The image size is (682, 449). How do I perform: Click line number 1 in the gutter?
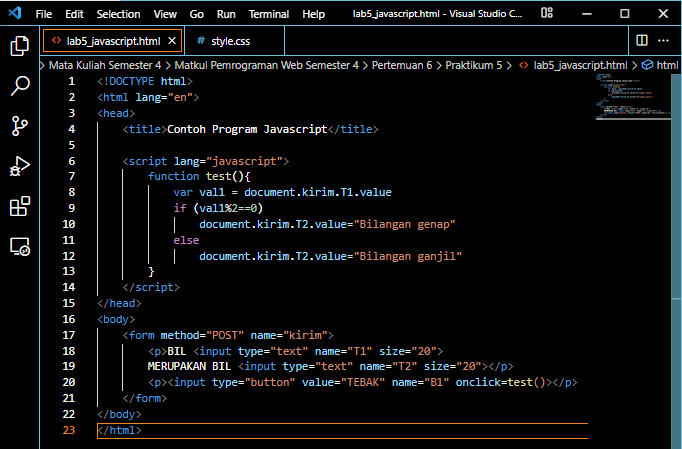[x=71, y=81]
